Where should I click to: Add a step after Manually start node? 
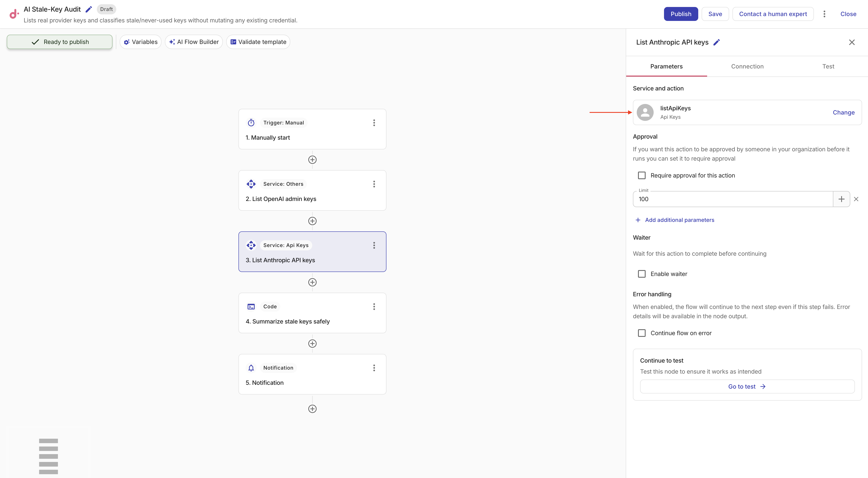[312, 160]
